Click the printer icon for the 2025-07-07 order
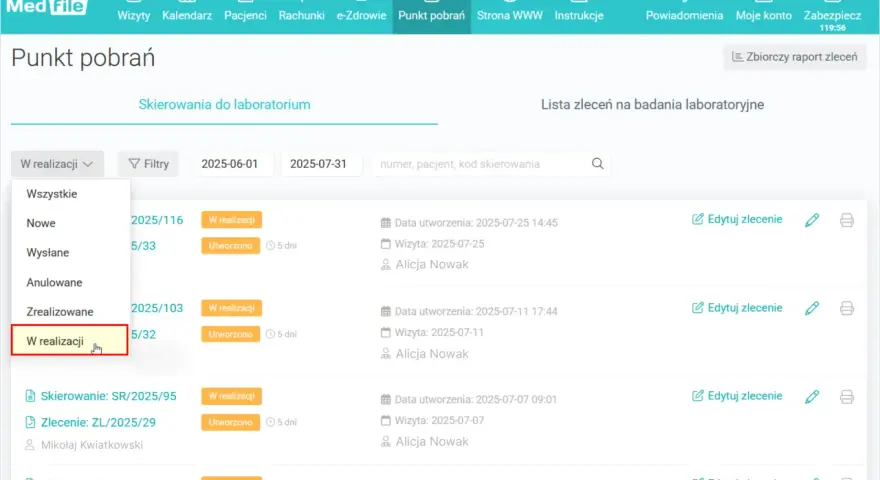The width and height of the screenshot is (880, 480). [x=847, y=397]
